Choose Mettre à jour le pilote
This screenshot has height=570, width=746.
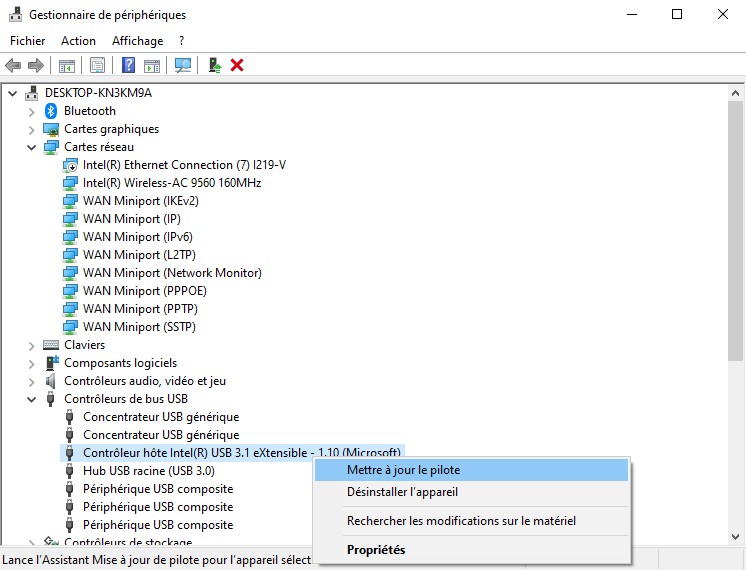point(403,470)
